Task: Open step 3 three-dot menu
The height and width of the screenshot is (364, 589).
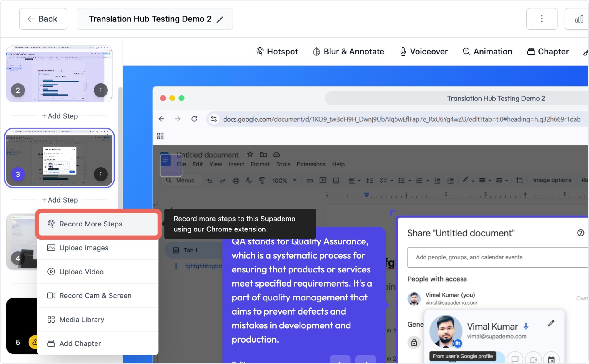Action: (101, 174)
